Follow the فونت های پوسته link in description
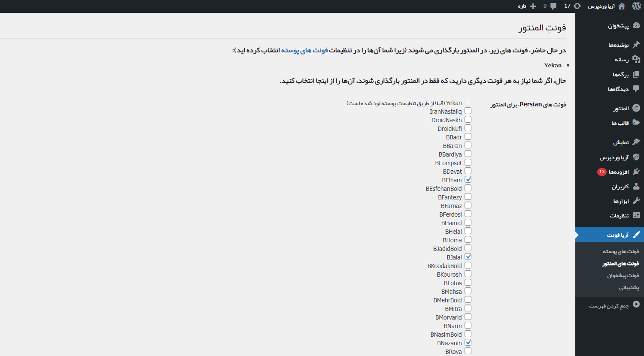The width and height of the screenshot is (644, 356). (x=304, y=51)
